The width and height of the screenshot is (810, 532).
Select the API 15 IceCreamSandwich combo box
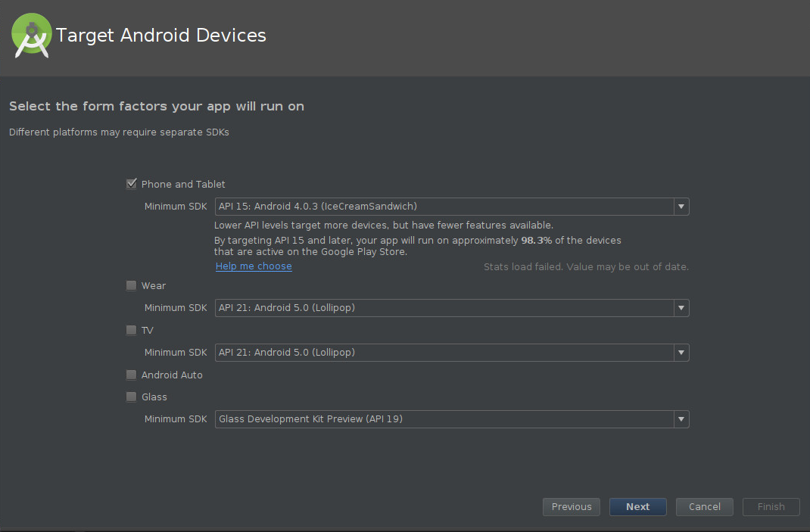(x=452, y=207)
